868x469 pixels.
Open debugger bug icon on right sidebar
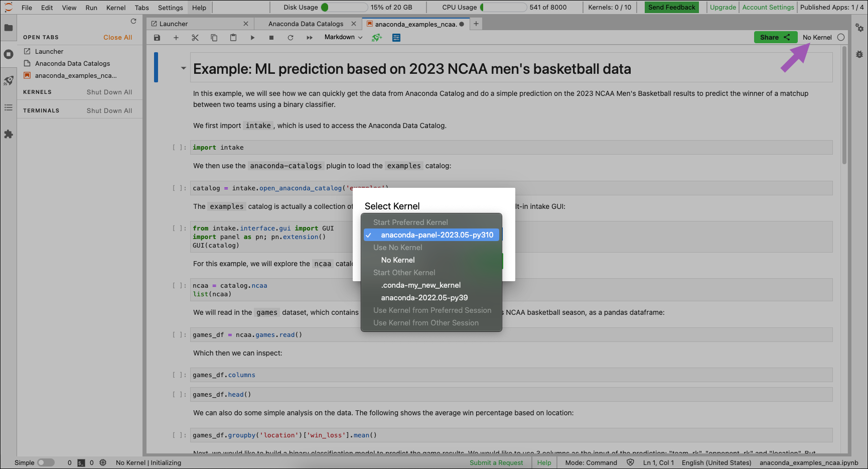pos(859,54)
